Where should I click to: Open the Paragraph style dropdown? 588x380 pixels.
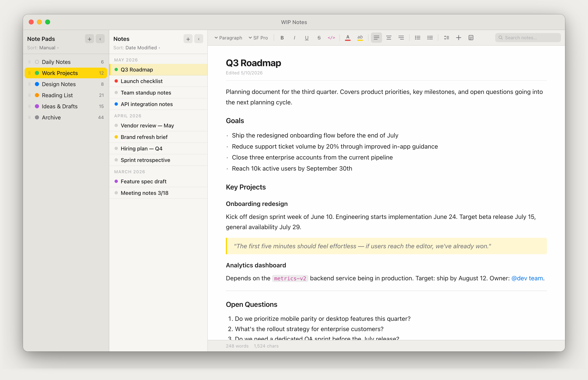click(x=228, y=38)
